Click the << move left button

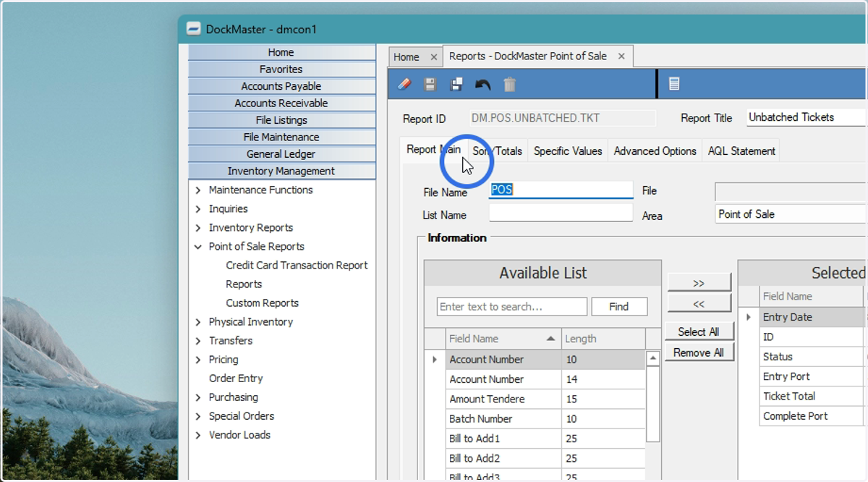(699, 304)
